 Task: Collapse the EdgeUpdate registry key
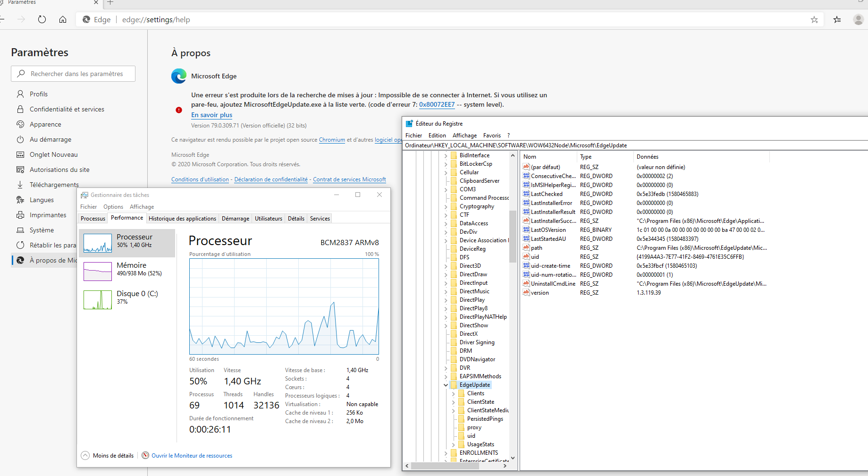[x=446, y=385]
